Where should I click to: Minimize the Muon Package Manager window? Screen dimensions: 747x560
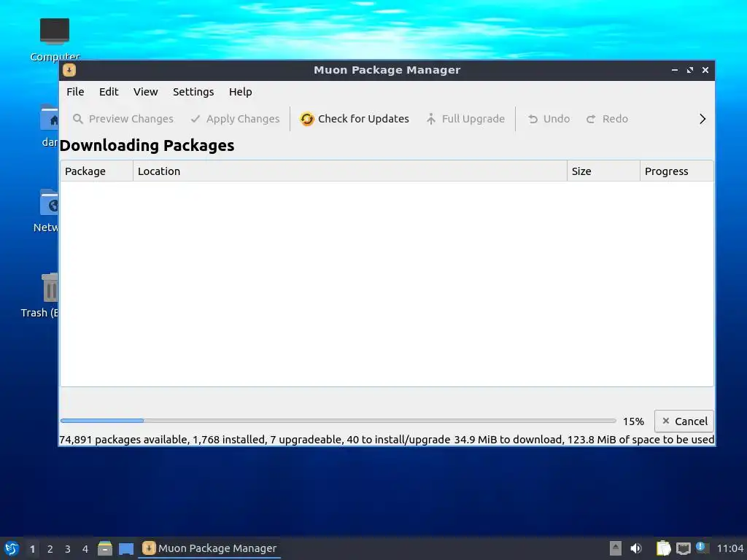click(675, 70)
